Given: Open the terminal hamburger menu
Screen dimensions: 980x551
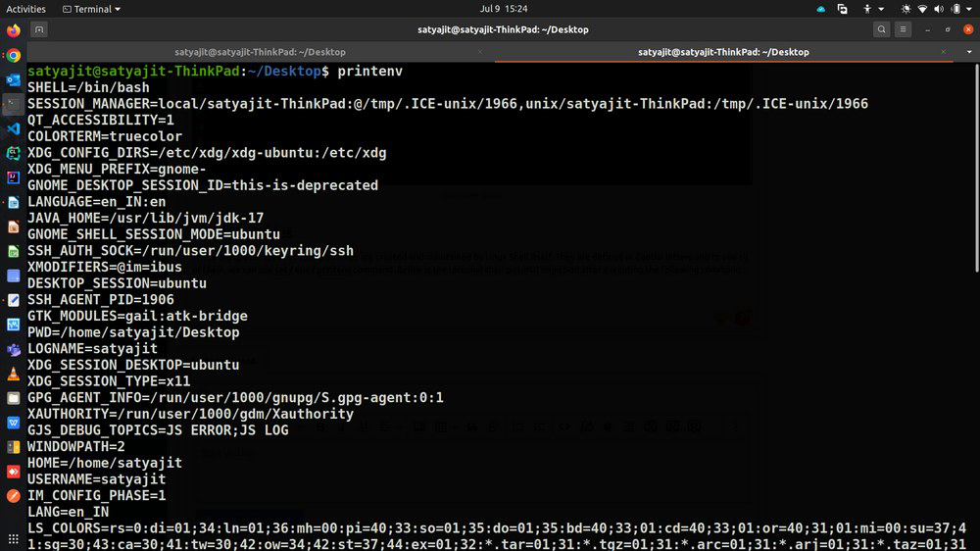Looking at the screenshot, I should (904, 30).
